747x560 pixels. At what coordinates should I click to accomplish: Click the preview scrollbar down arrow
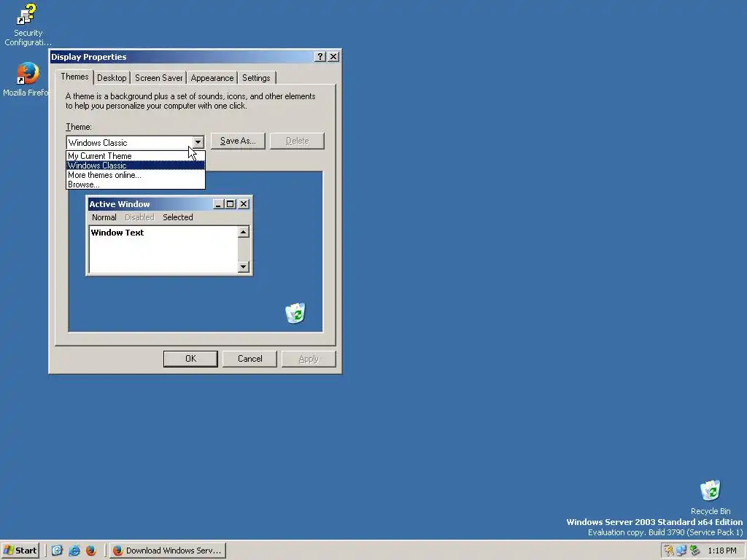(x=244, y=266)
